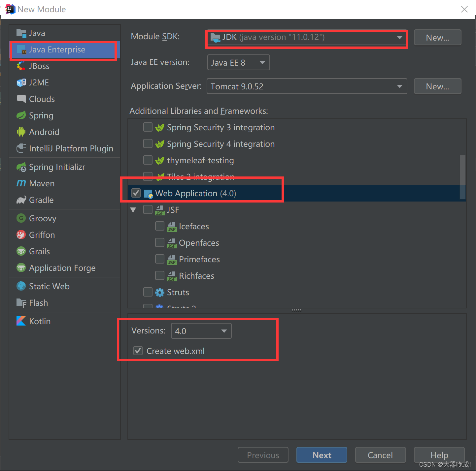Check the Openfaces checkbox
Screen dimensions: 476x471
(x=160, y=243)
